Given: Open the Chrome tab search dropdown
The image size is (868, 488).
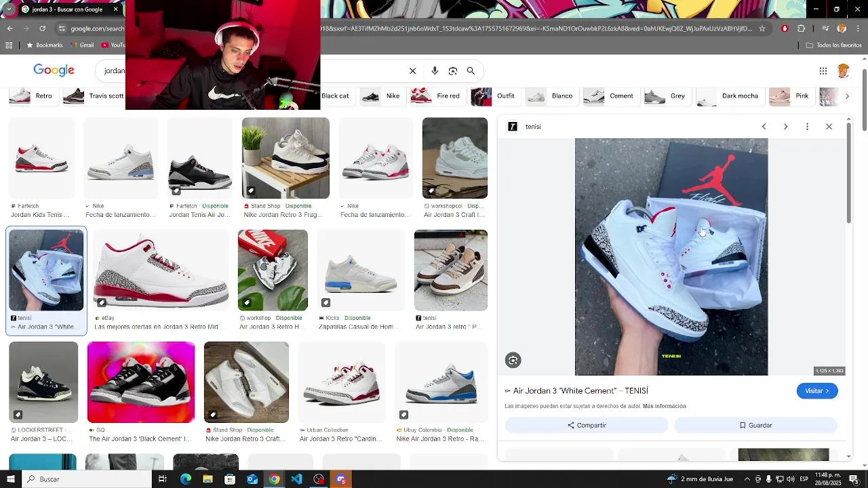Looking at the screenshot, I should [x=9, y=9].
